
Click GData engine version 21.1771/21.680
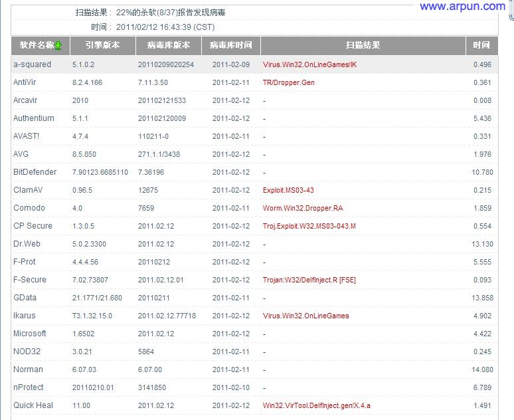coord(97,298)
